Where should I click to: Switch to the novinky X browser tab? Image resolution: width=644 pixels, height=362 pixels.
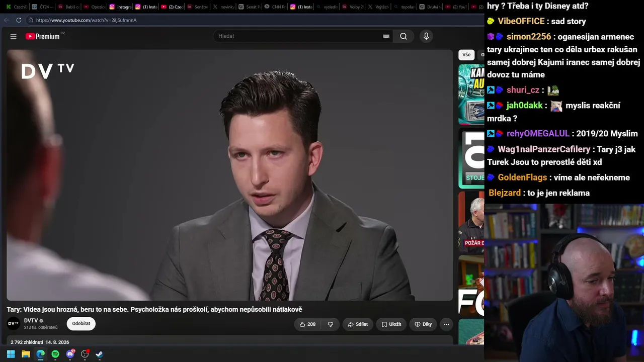tap(223, 7)
